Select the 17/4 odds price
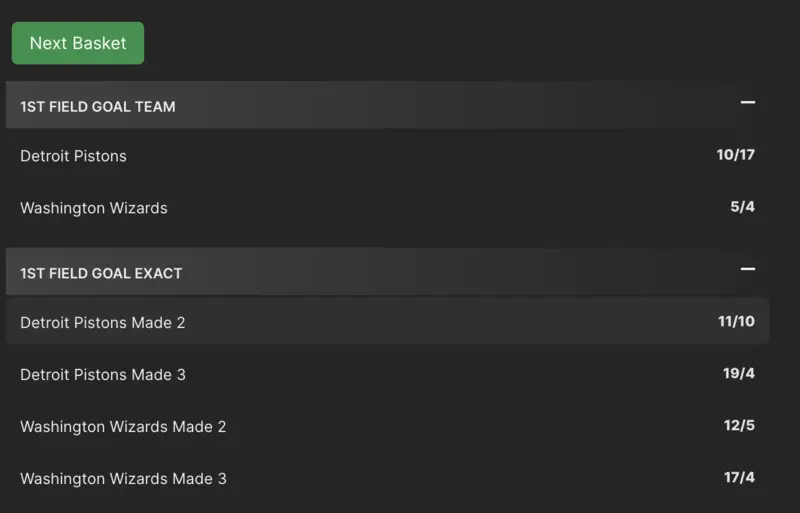 739,477
